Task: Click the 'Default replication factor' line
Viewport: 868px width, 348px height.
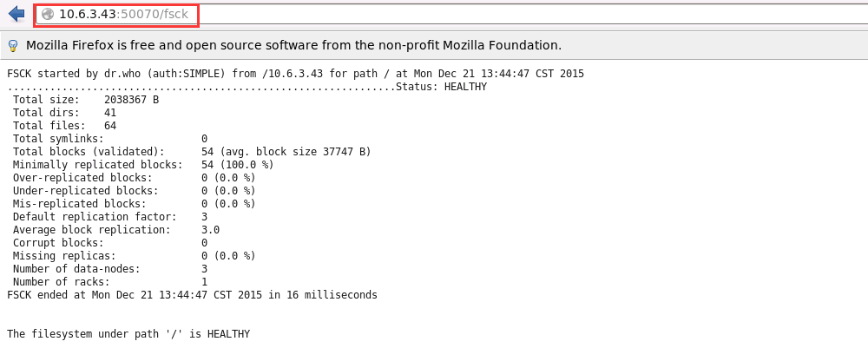Action: point(110,217)
